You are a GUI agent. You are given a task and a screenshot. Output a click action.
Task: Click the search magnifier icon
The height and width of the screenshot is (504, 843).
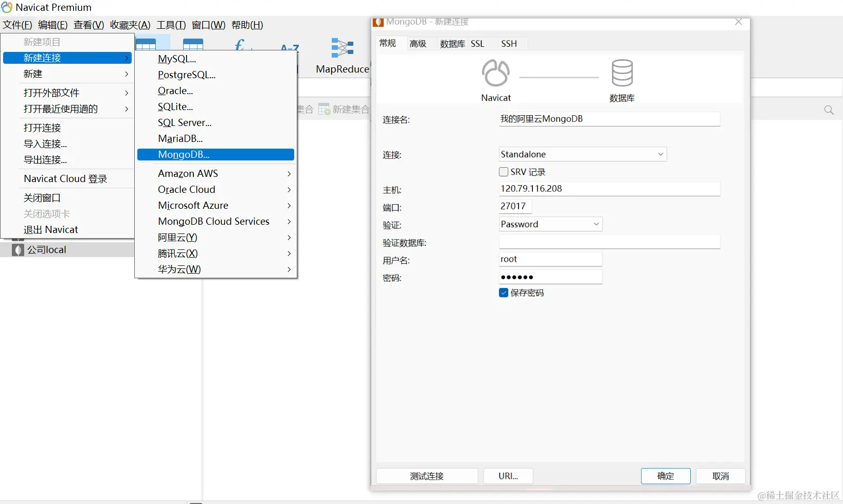pyautogui.click(x=829, y=110)
